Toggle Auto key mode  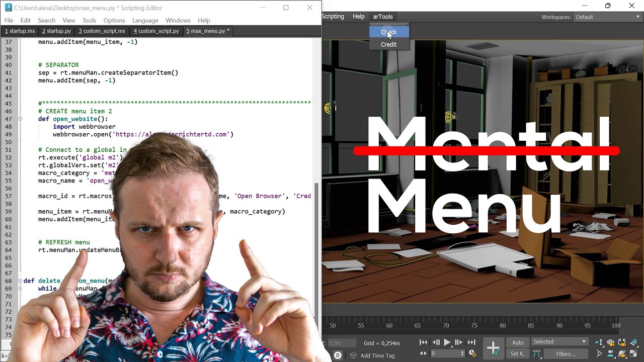pyautogui.click(x=518, y=342)
